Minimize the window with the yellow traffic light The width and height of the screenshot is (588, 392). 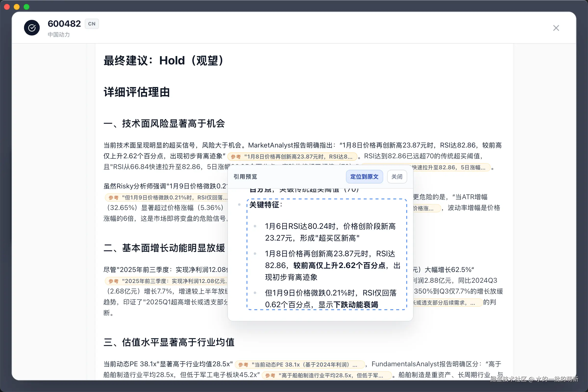click(16, 7)
